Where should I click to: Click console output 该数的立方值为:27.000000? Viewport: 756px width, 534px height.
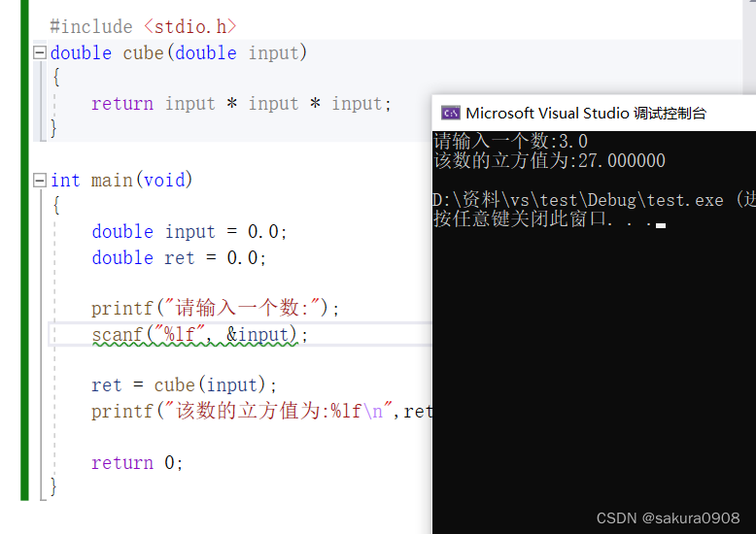(x=549, y=160)
